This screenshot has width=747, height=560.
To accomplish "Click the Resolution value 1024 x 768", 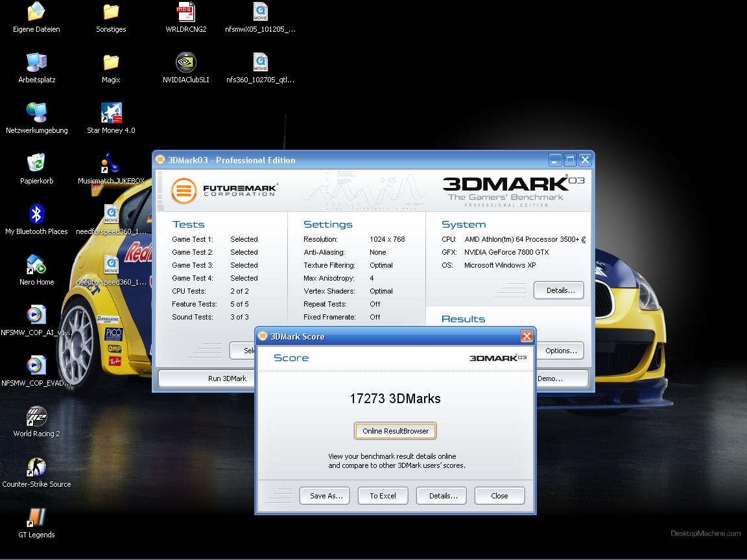I will point(387,239).
